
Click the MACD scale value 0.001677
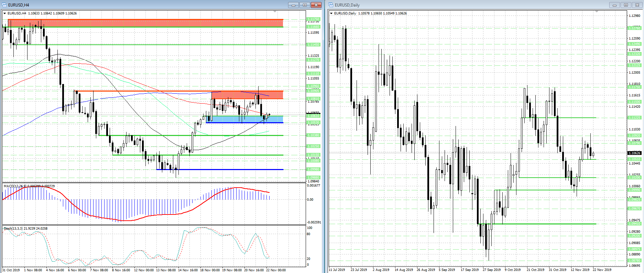pyautogui.click(x=313, y=186)
